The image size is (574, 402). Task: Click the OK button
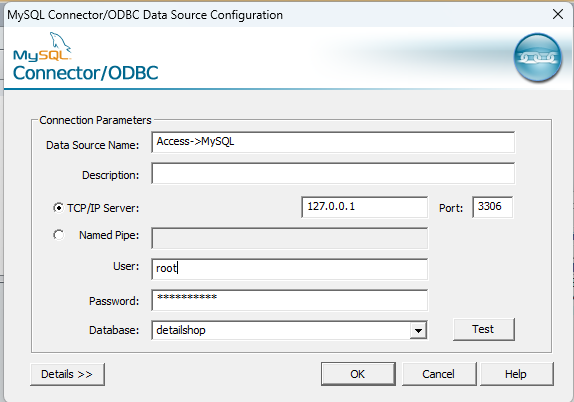pos(358,374)
